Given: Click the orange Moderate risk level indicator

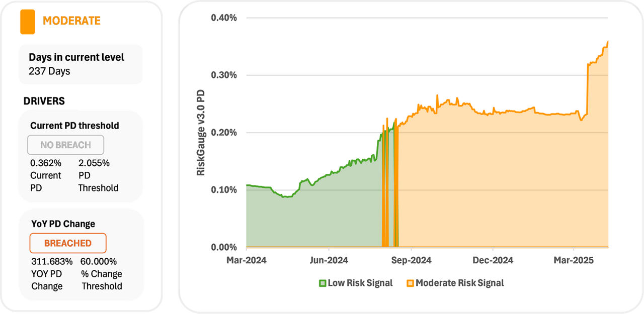Looking at the screenshot, I should (x=27, y=22).
